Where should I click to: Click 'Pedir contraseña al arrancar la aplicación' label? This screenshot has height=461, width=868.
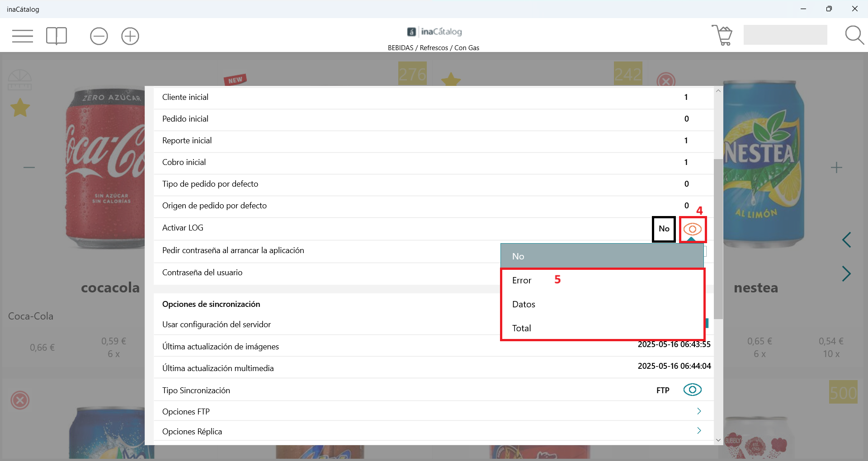[233, 250]
